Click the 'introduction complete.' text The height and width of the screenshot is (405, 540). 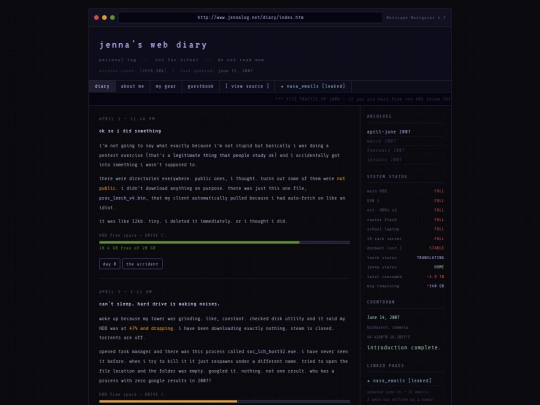[404, 348]
